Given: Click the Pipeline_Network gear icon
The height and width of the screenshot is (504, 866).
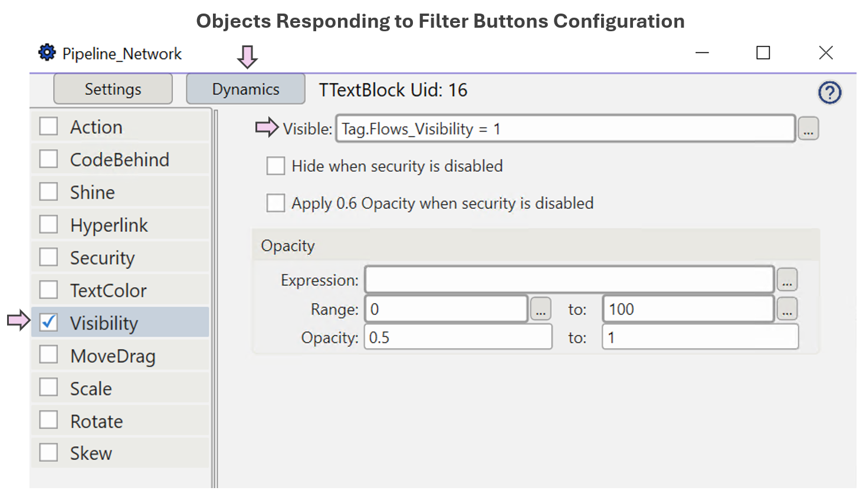Looking at the screenshot, I should pos(47,52).
